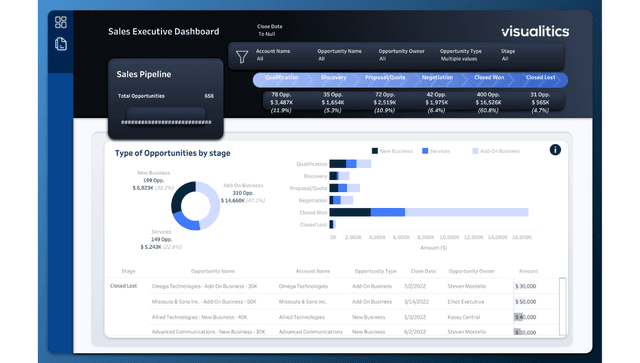Viewport: 640px width, 363px height.
Task: Click the table vertical scrollbar
Action: (562, 306)
